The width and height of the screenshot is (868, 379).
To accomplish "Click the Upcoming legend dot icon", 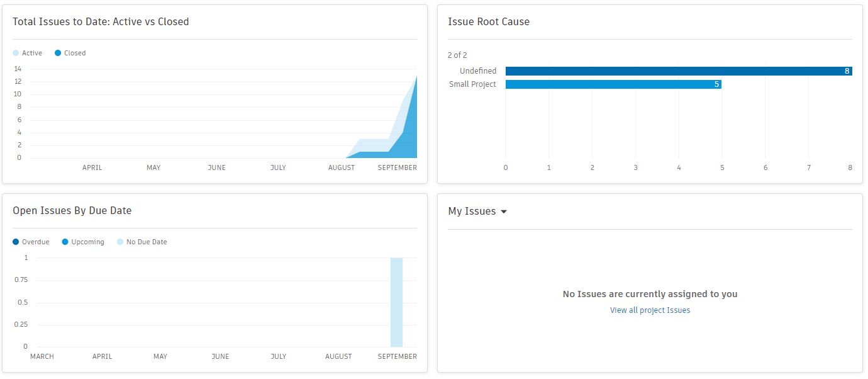I will coord(65,242).
